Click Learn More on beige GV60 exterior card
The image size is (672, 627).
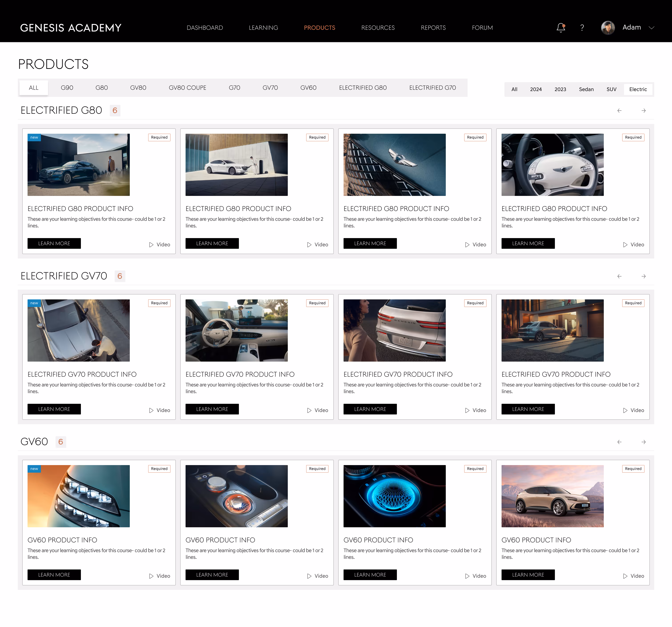528,575
